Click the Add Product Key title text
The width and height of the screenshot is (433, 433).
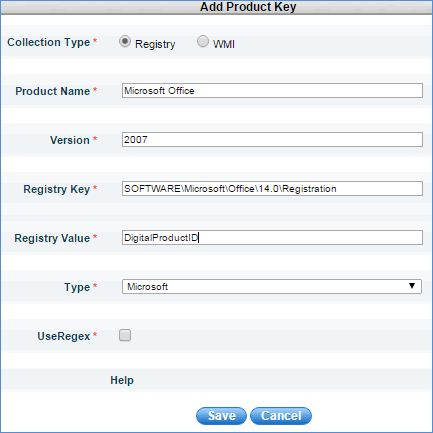[x=248, y=7]
